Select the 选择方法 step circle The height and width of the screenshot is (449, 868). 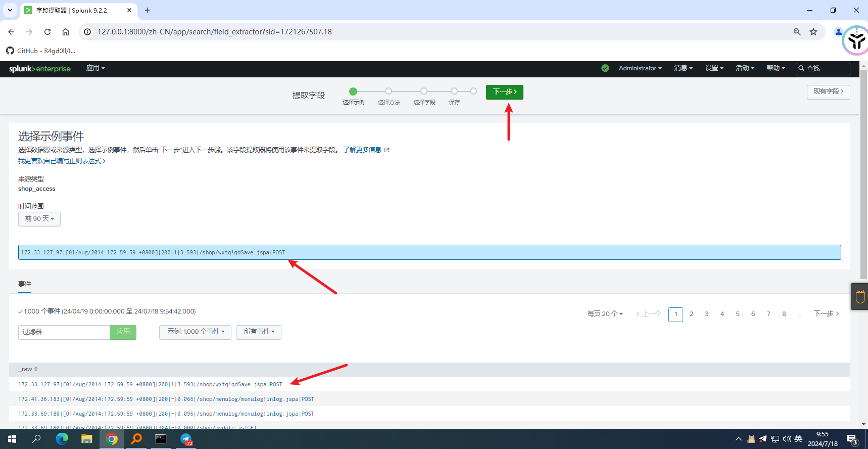(389, 92)
